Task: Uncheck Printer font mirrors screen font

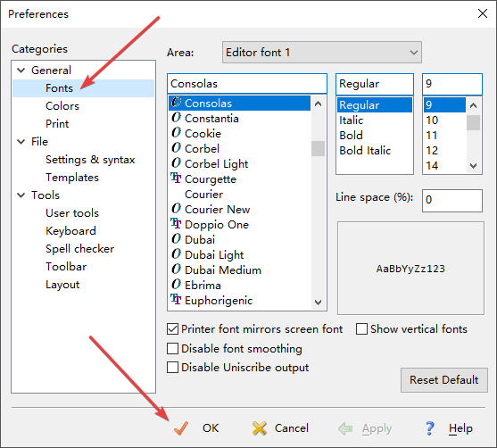Action: (x=172, y=329)
